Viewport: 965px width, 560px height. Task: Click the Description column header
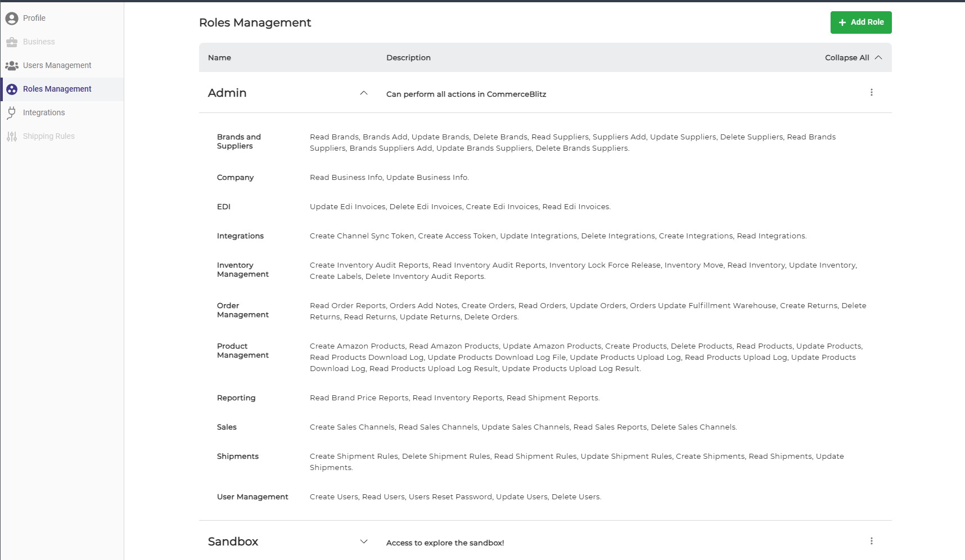[408, 58]
